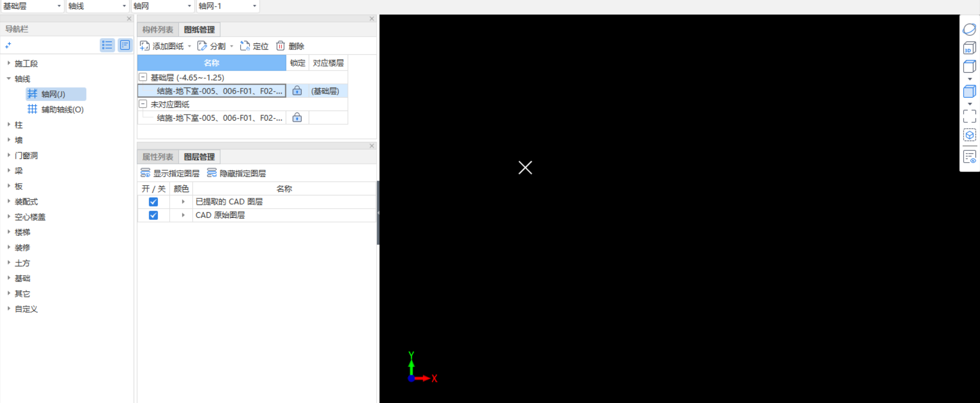This screenshot has width=980, height=403.
Task: Toggle lock for the 基础层 drawing row
Action: tap(297, 91)
